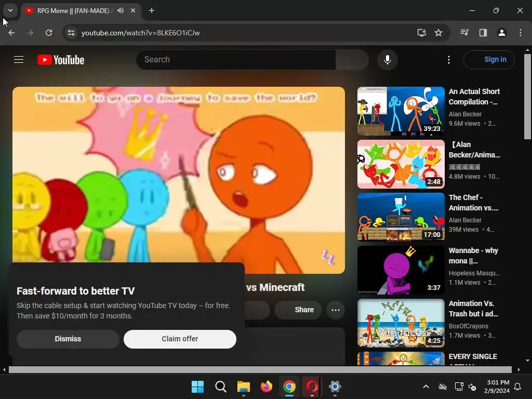This screenshot has height=399, width=532.
Task: Click the vertical page scrollbar
Action: click(527, 97)
